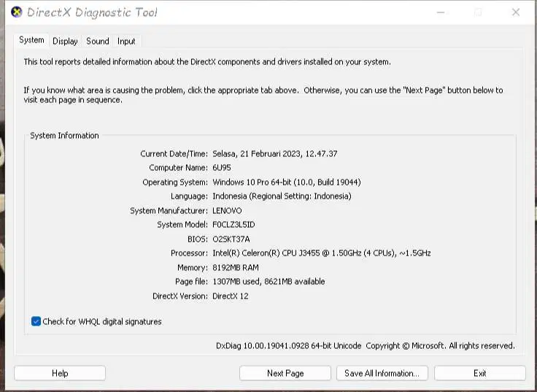This screenshot has width=537, height=392.
Task: Click the 'Current Date/Time:' label
Action: [x=174, y=154]
